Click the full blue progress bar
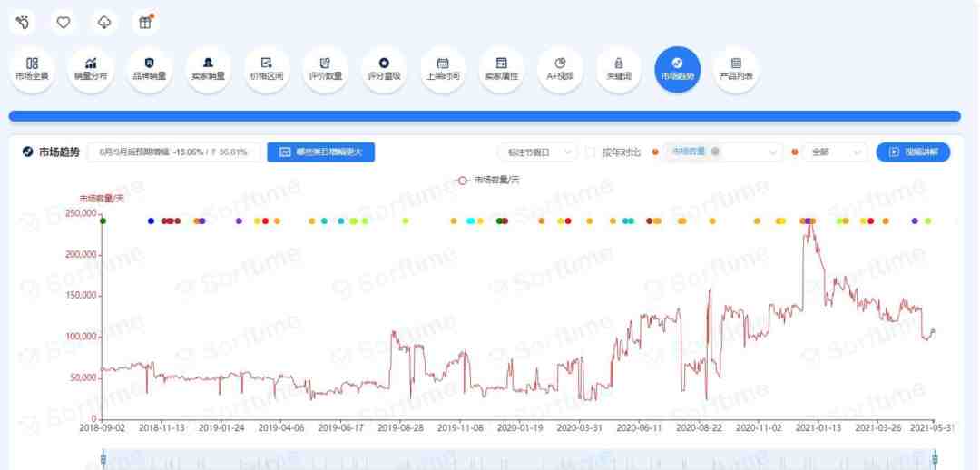Image resolution: width=980 pixels, height=470 pixels. tap(485, 116)
